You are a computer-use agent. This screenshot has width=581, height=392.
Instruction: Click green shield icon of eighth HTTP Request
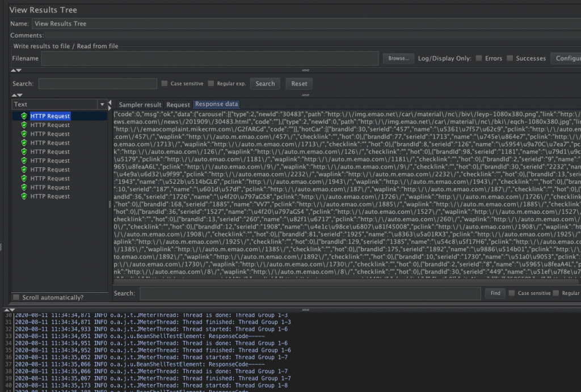click(24, 179)
